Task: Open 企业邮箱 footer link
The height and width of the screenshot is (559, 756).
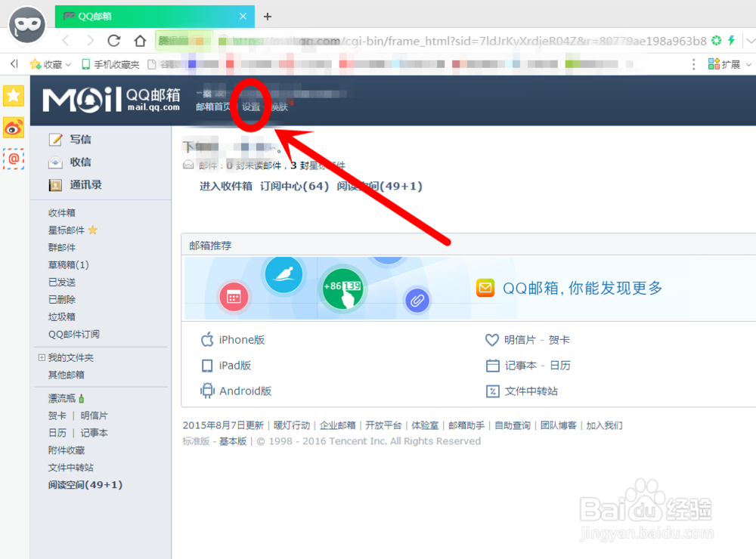Action: [337, 425]
